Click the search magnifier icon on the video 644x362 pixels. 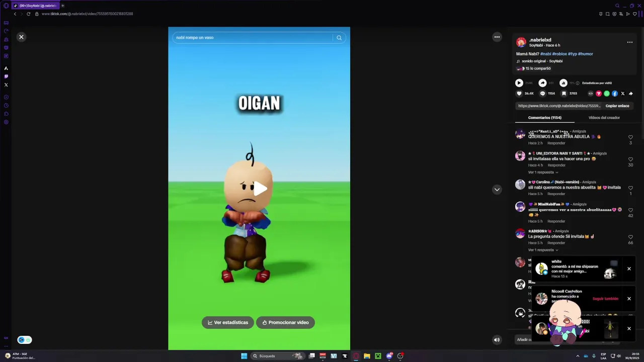[339, 38]
